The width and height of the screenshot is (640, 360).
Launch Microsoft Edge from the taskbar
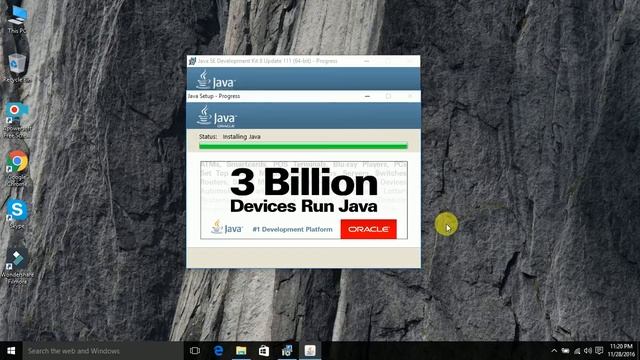pos(218,351)
